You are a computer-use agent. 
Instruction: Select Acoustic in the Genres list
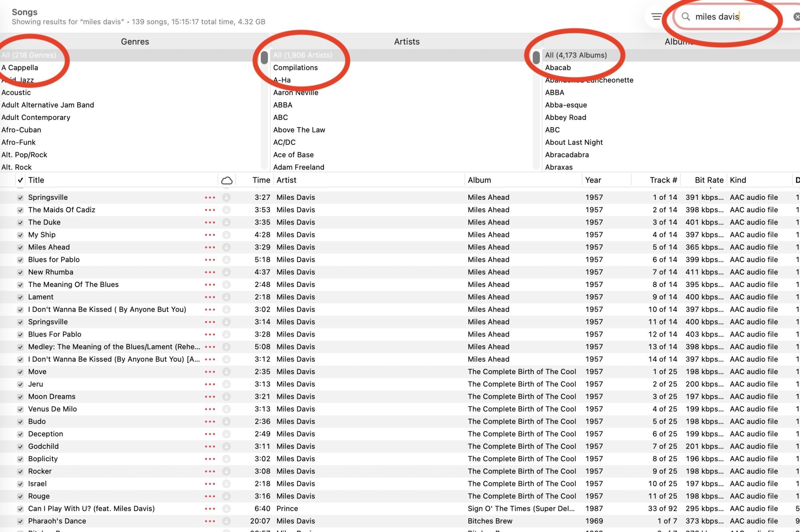click(16, 92)
